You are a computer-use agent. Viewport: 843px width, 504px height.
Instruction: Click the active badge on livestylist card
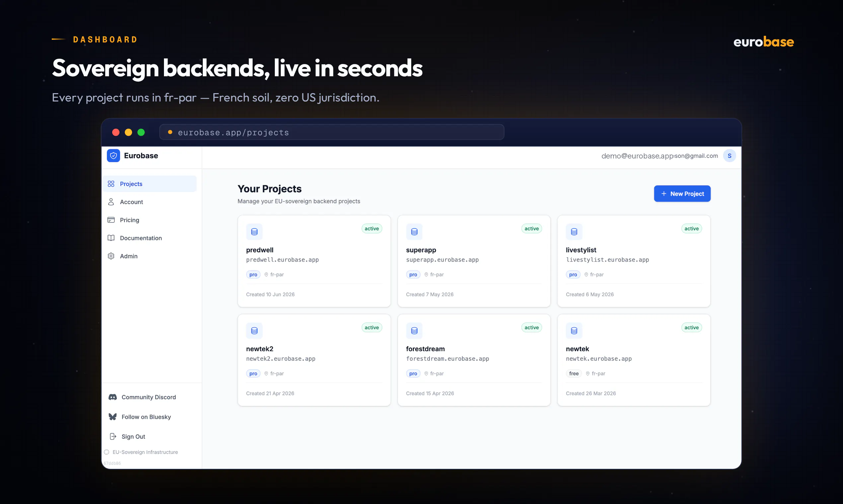click(x=691, y=228)
